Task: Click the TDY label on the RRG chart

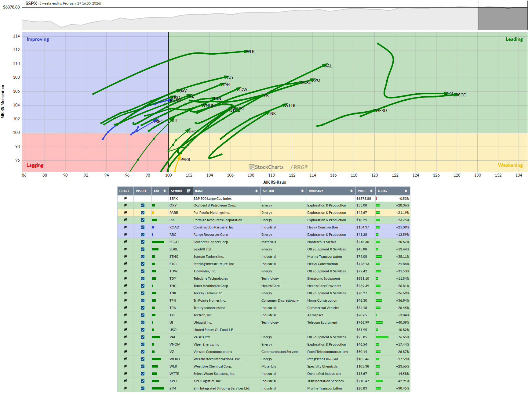Action: coord(230,77)
